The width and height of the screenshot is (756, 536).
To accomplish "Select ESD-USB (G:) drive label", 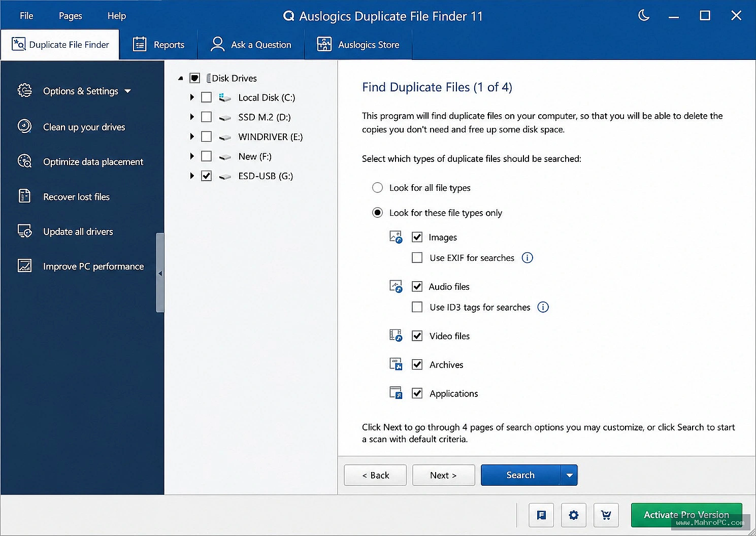I will coord(266,176).
